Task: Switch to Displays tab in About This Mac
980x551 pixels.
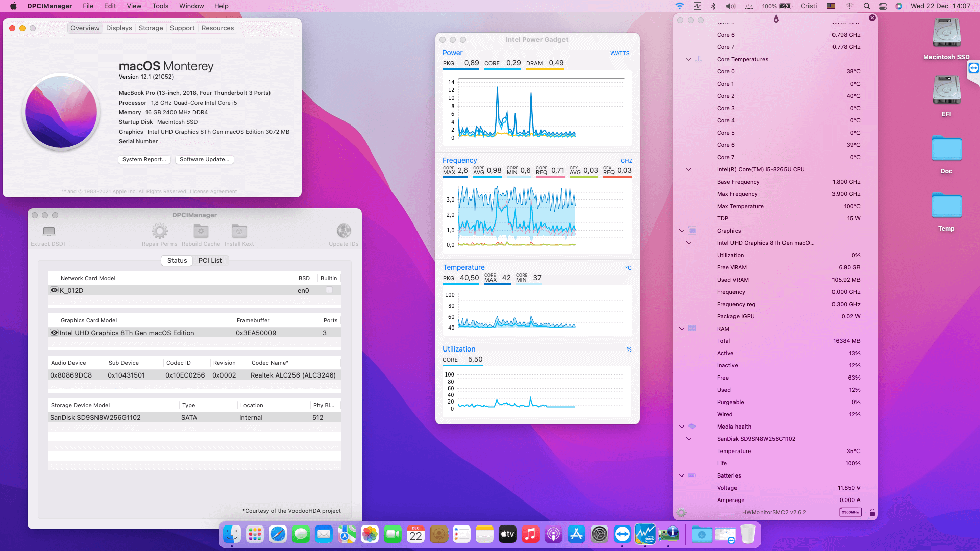Action: click(x=119, y=28)
